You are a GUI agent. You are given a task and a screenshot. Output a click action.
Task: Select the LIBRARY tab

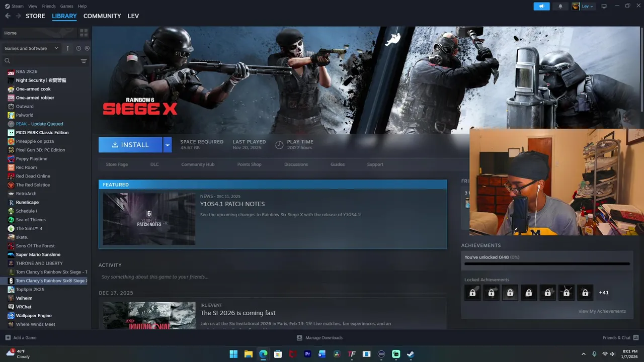tap(64, 16)
